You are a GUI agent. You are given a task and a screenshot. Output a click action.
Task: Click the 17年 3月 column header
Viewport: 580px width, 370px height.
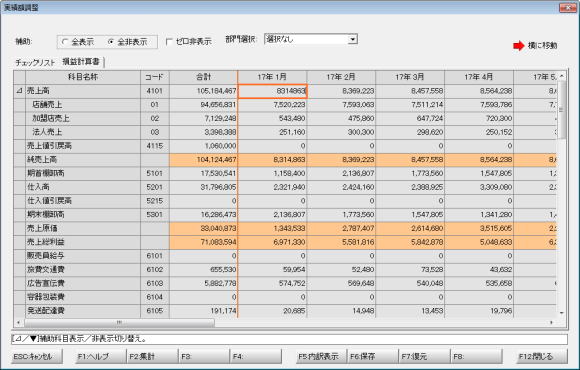pyautogui.click(x=410, y=77)
